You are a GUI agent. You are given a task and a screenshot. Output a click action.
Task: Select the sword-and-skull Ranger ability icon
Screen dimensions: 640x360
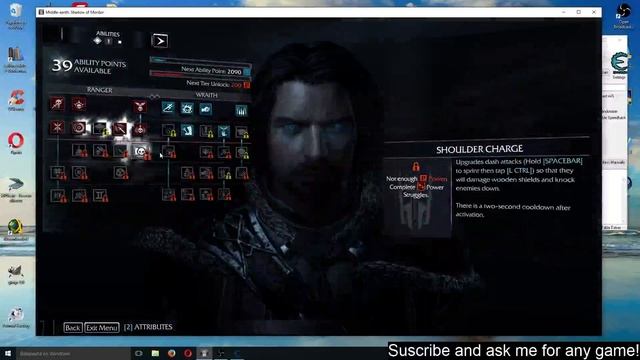[57, 104]
